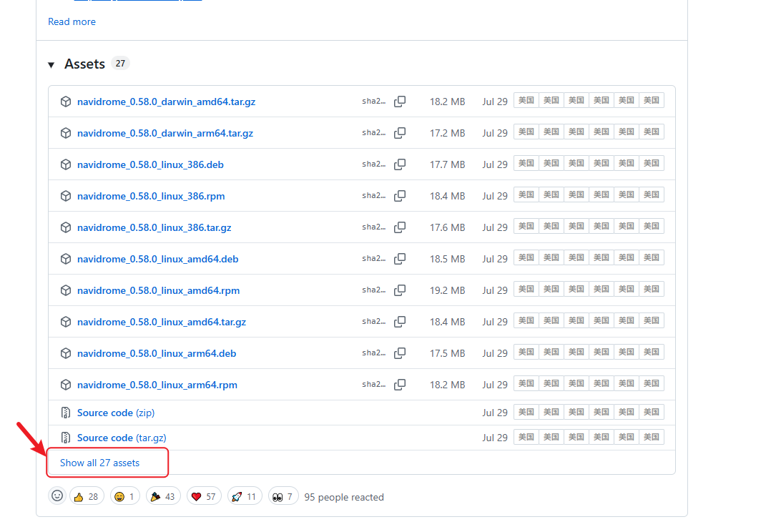Click first 美国 mirror for Source code (zip)

[526, 412]
